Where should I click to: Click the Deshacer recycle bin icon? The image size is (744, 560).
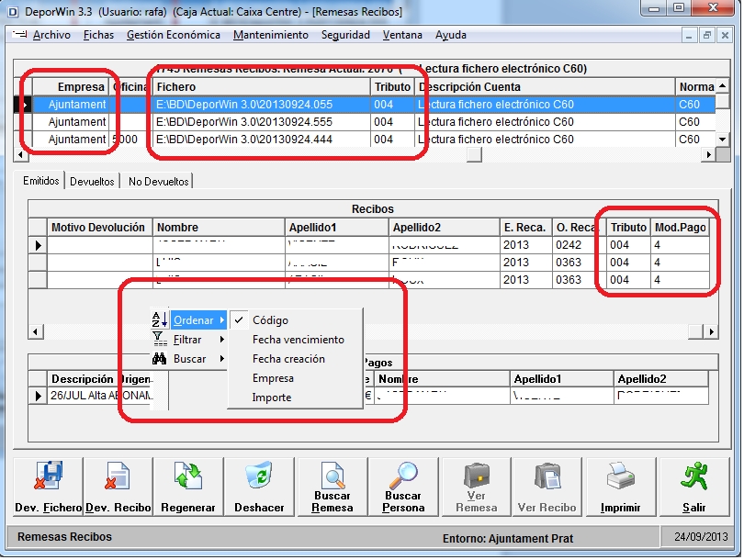259,476
